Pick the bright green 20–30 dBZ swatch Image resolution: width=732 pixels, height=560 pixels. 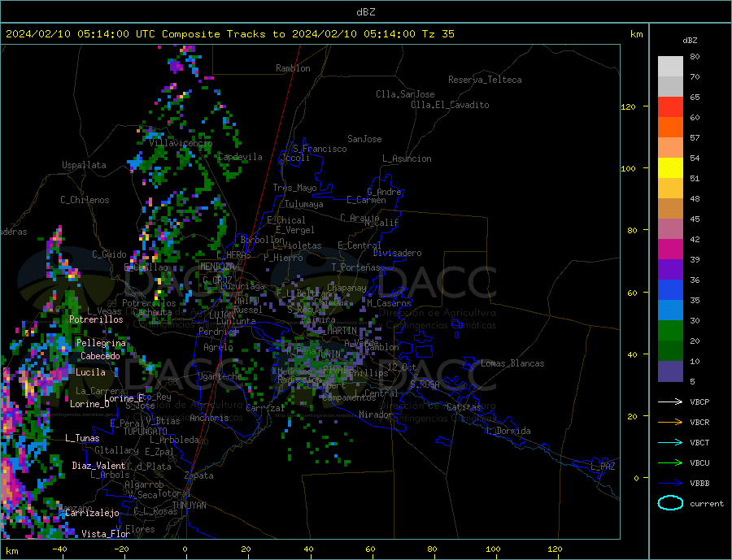(670, 331)
